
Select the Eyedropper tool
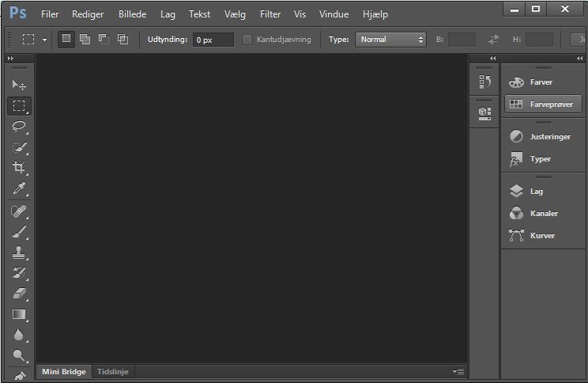pos(19,188)
